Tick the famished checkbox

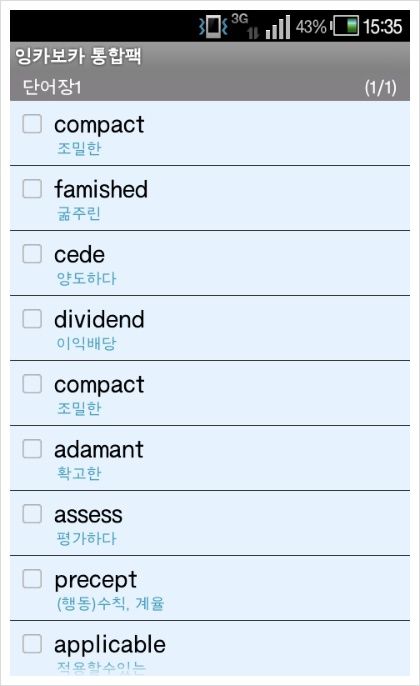click(32, 189)
